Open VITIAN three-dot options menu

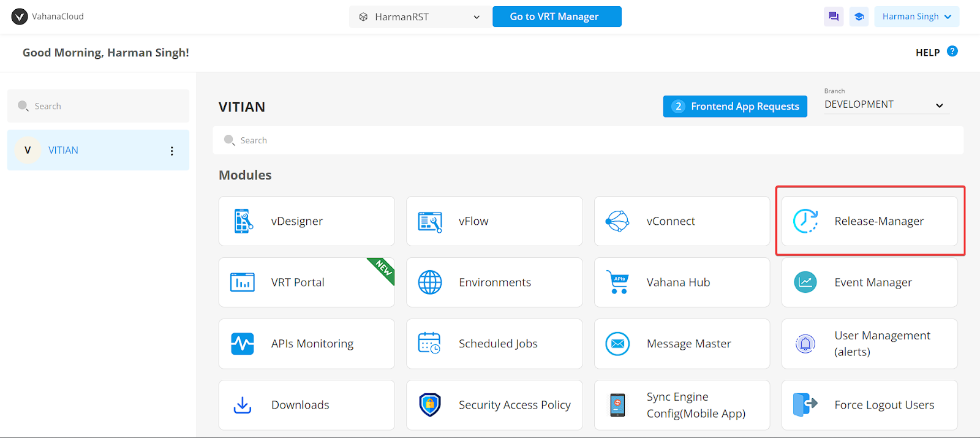pos(171,151)
